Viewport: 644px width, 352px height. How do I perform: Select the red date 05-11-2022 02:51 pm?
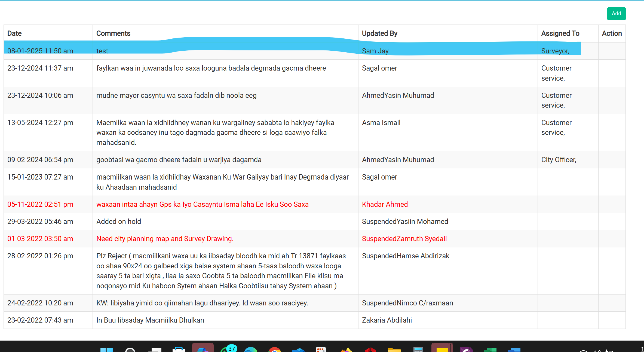pyautogui.click(x=40, y=204)
